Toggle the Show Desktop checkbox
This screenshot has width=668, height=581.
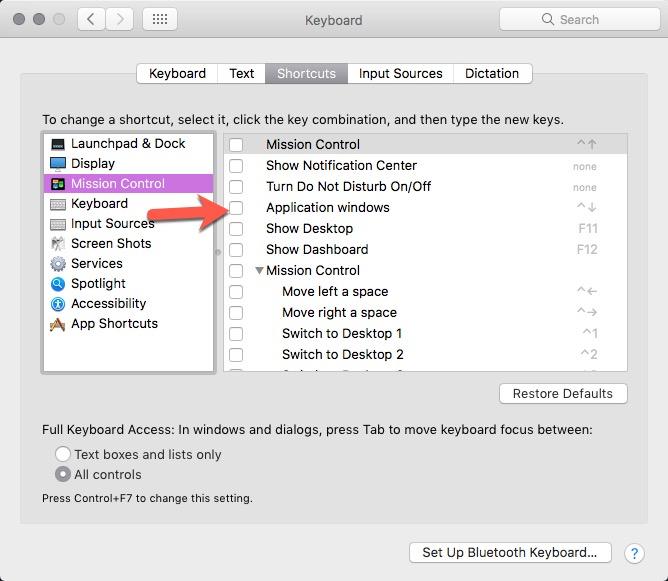(x=236, y=229)
